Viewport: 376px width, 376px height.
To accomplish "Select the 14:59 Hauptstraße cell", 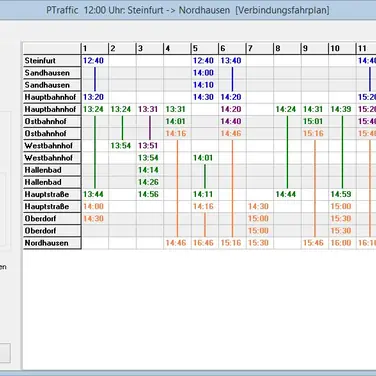I will click(342, 194).
